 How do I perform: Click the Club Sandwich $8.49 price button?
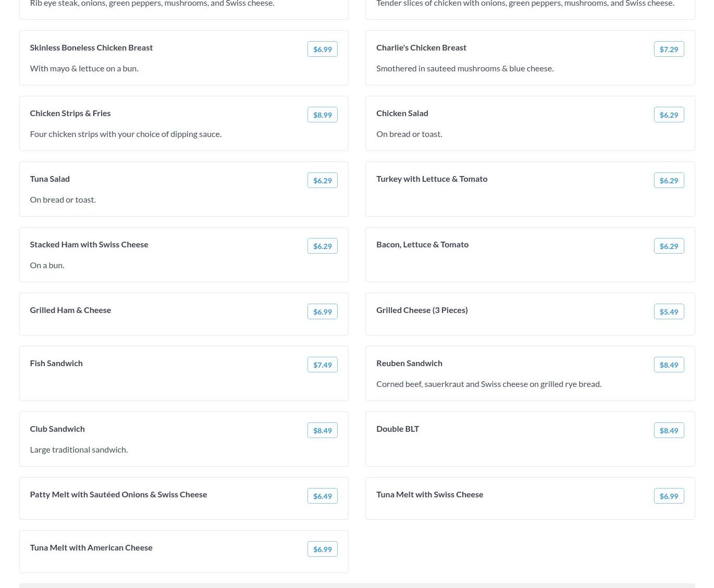pyautogui.click(x=322, y=430)
